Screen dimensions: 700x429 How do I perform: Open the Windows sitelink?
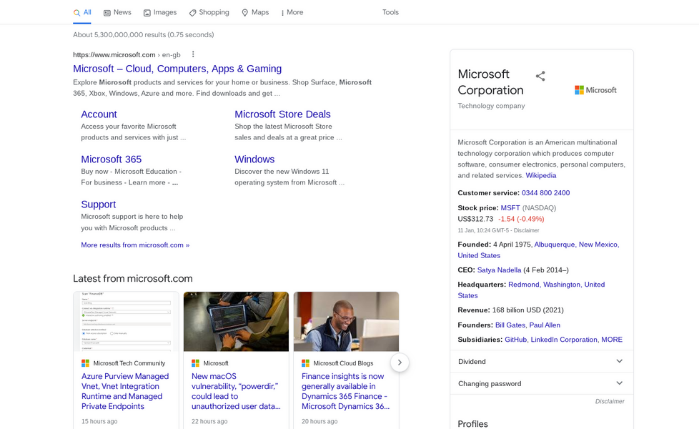point(254,159)
